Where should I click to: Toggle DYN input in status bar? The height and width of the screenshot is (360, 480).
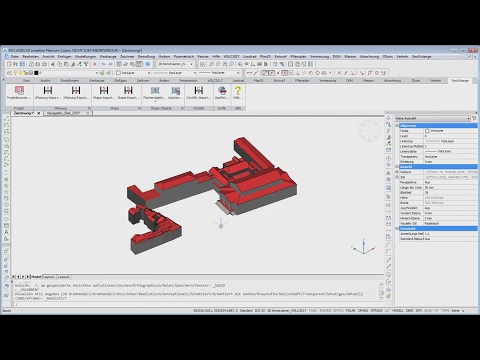click(419, 310)
